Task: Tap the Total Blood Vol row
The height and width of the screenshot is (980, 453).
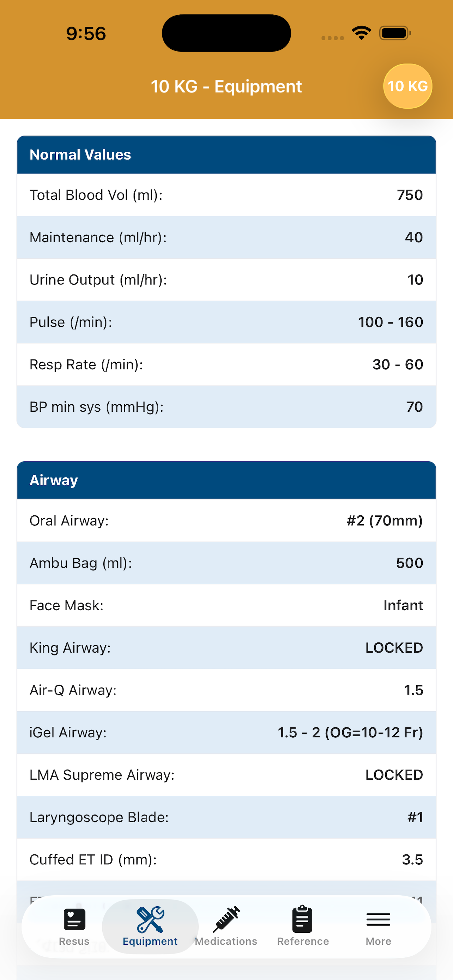Action: point(226,195)
